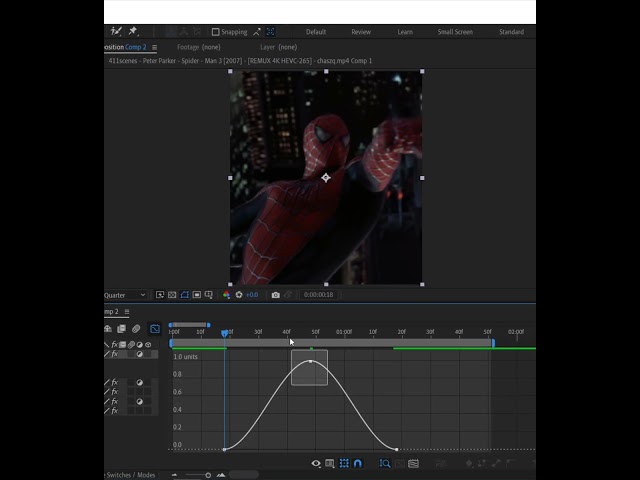Enable Frame Blending for all layers
This screenshot has width=640, height=480.
click(x=122, y=329)
